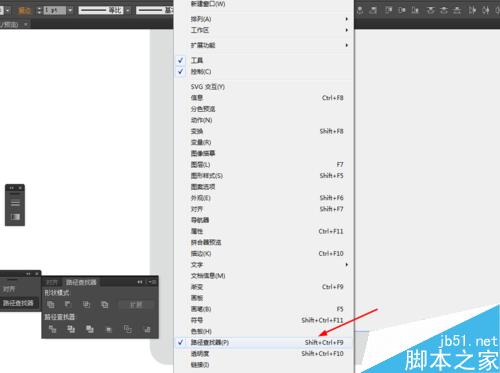Choose 图形样式(S) menu item
500x373 pixels.
tap(264, 176)
